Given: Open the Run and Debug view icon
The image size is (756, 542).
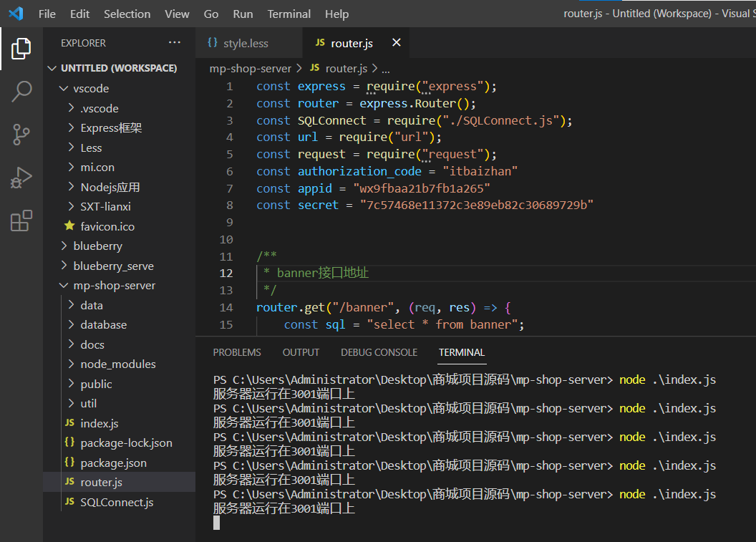Looking at the screenshot, I should click(x=21, y=178).
